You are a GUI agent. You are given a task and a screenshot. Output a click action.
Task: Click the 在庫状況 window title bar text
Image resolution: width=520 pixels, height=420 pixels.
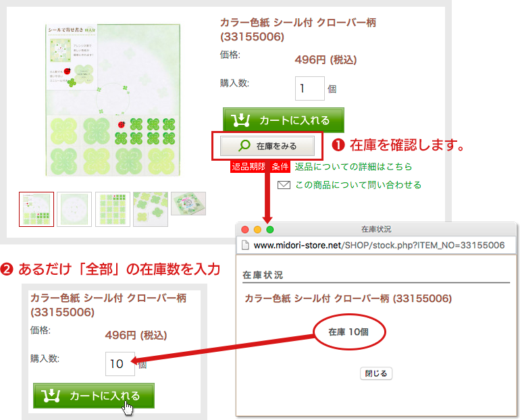(x=376, y=230)
